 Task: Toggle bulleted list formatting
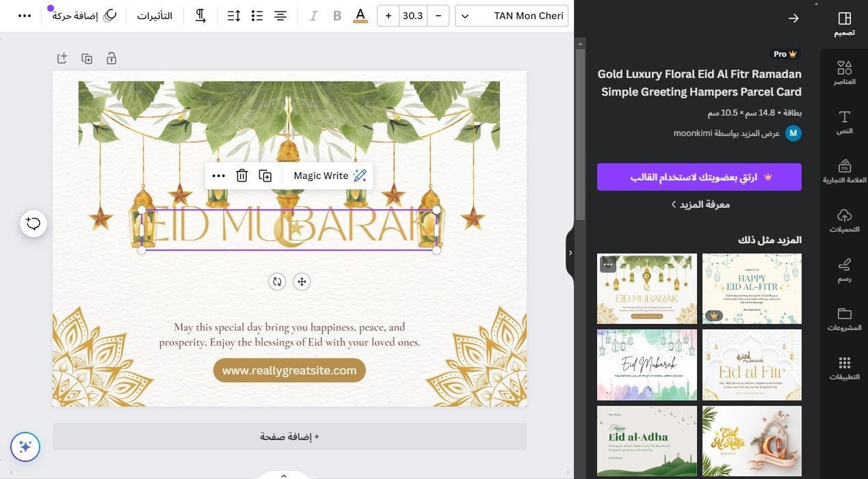coord(257,16)
